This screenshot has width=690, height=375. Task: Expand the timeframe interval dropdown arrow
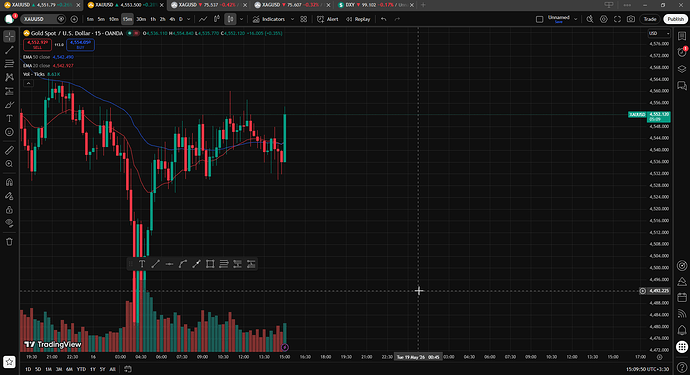[x=189, y=19]
